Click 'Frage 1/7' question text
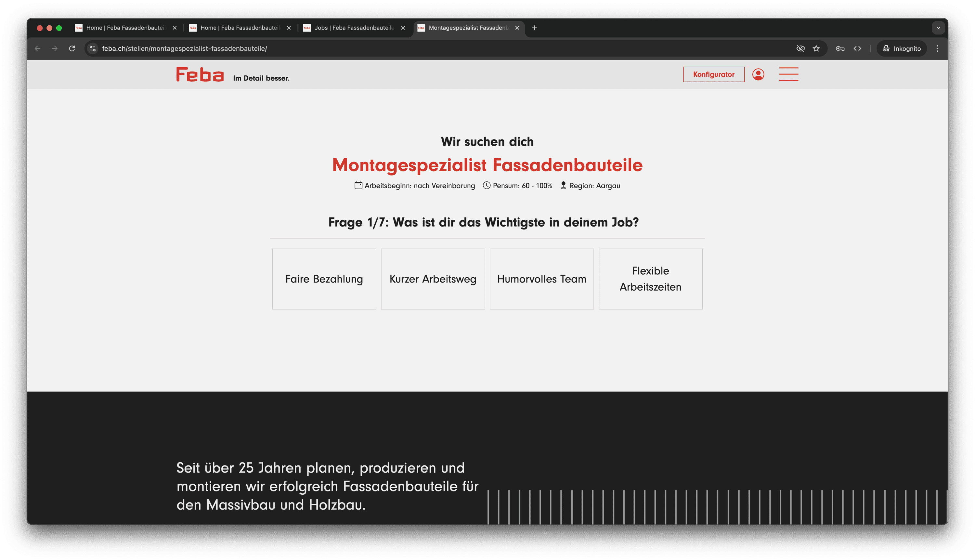 (x=484, y=222)
